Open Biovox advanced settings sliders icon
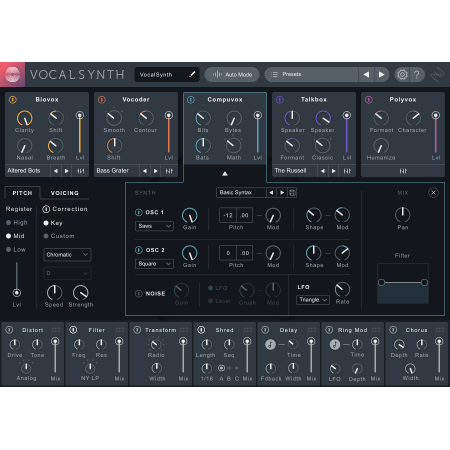The width and height of the screenshot is (450, 450). [x=80, y=171]
